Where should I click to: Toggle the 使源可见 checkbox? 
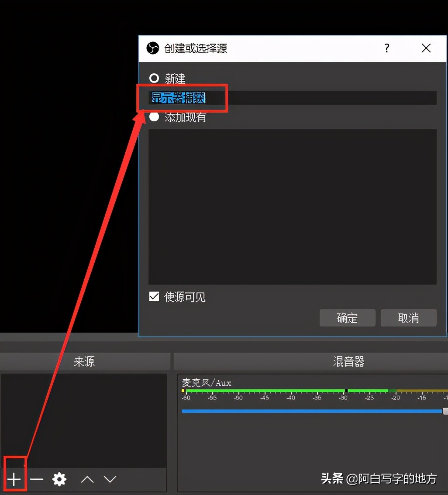154,296
